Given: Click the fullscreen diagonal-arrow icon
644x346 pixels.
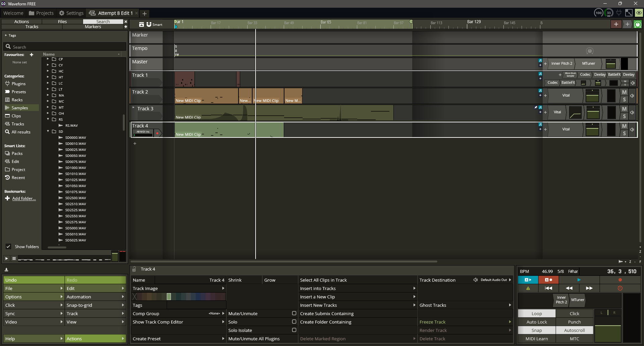Looking at the screenshot, I should point(629,13).
